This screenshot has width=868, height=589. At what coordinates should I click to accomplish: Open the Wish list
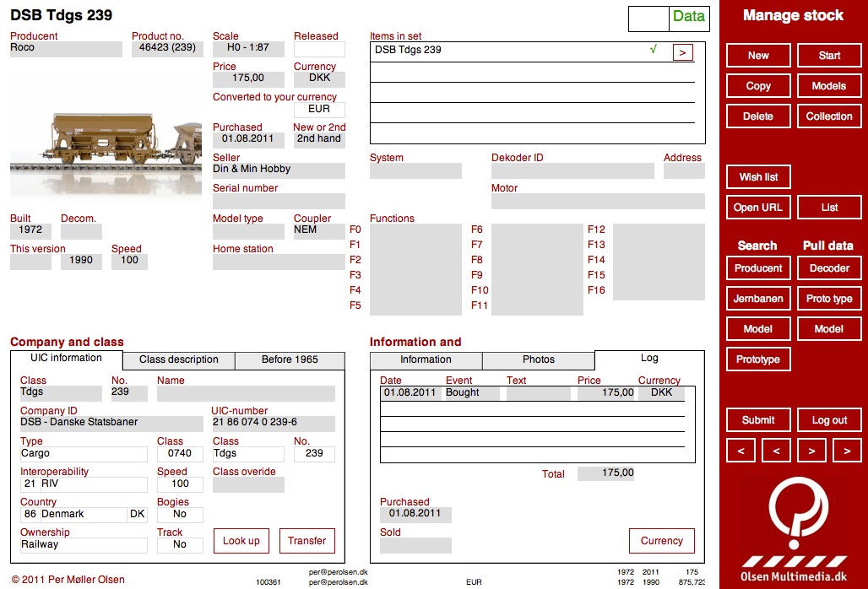(x=758, y=177)
